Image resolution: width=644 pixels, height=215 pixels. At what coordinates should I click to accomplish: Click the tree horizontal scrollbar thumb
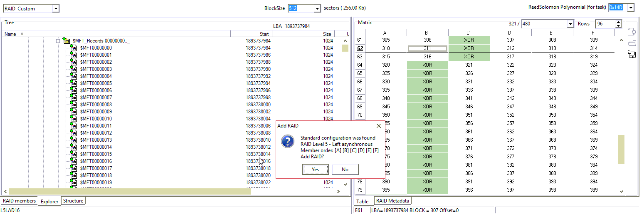(x=130, y=191)
